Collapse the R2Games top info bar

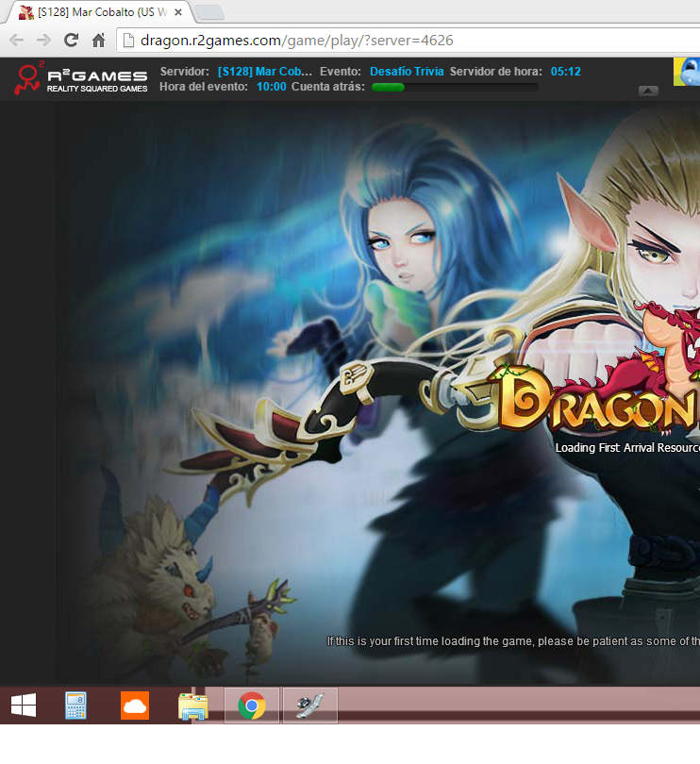pyautogui.click(x=648, y=91)
